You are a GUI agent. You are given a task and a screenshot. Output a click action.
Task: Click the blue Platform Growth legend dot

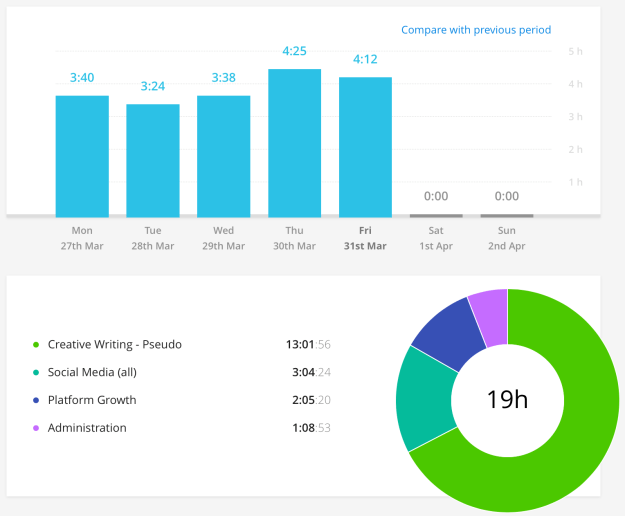(x=36, y=400)
